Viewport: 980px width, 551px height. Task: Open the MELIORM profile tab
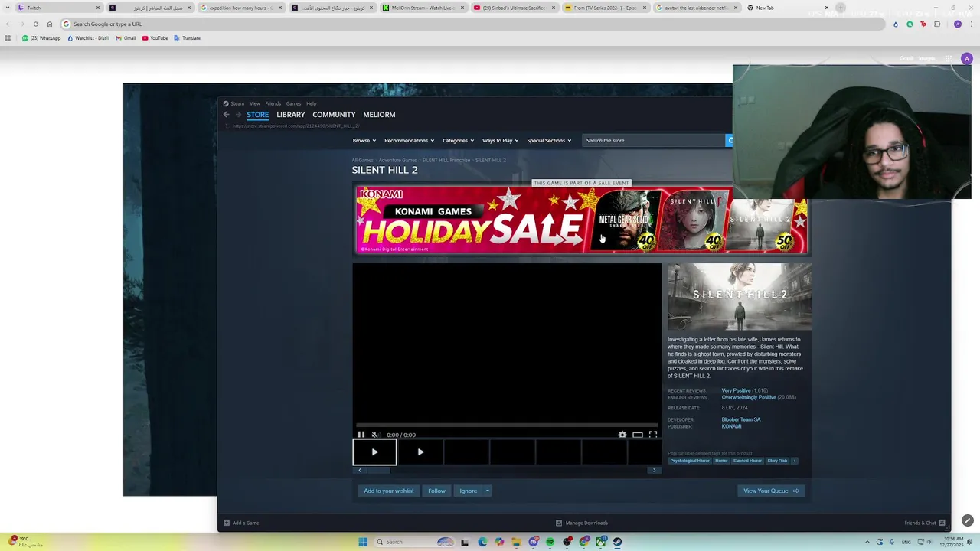click(x=379, y=115)
